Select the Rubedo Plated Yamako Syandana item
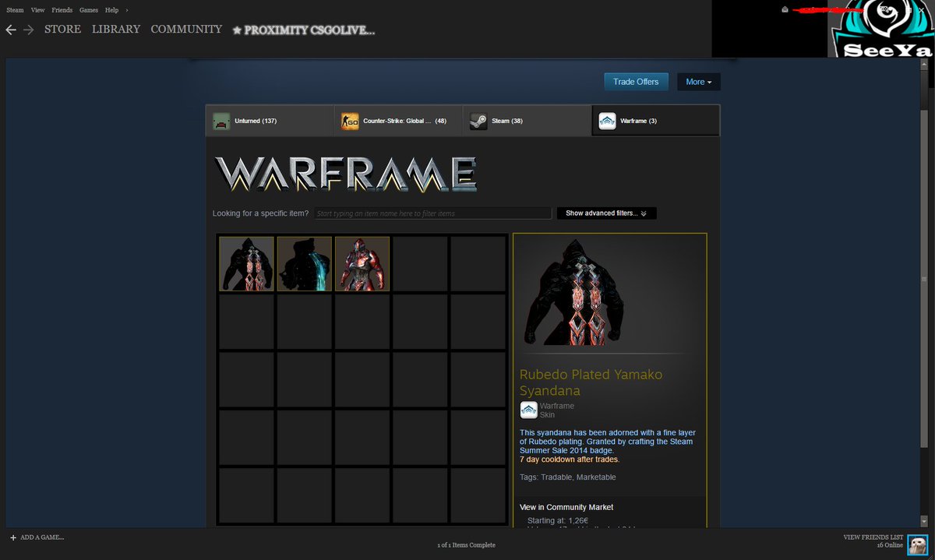The image size is (935, 560). [246, 264]
